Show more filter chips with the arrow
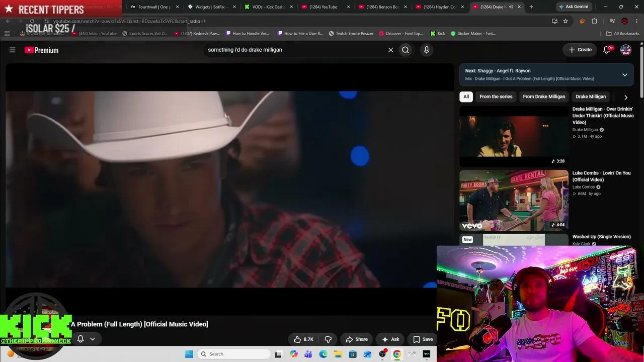This screenshot has width=644, height=362. point(626,97)
